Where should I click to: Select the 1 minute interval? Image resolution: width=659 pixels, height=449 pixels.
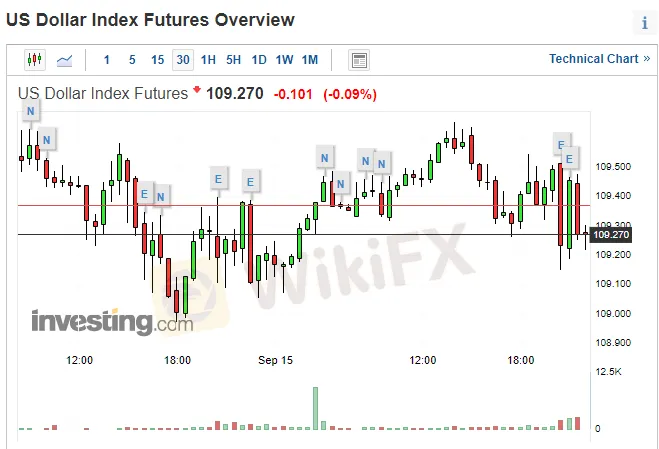point(107,60)
